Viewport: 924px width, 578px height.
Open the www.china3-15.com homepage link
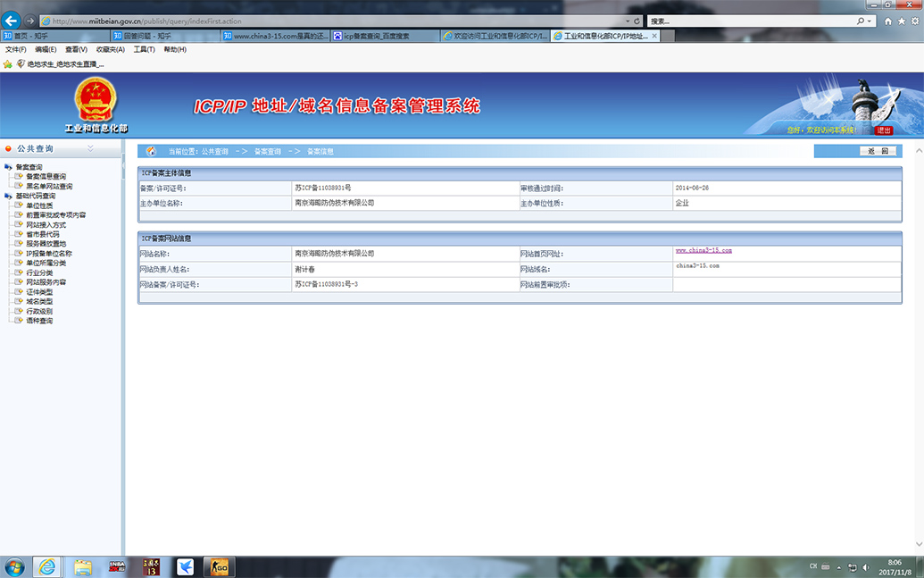(x=703, y=250)
